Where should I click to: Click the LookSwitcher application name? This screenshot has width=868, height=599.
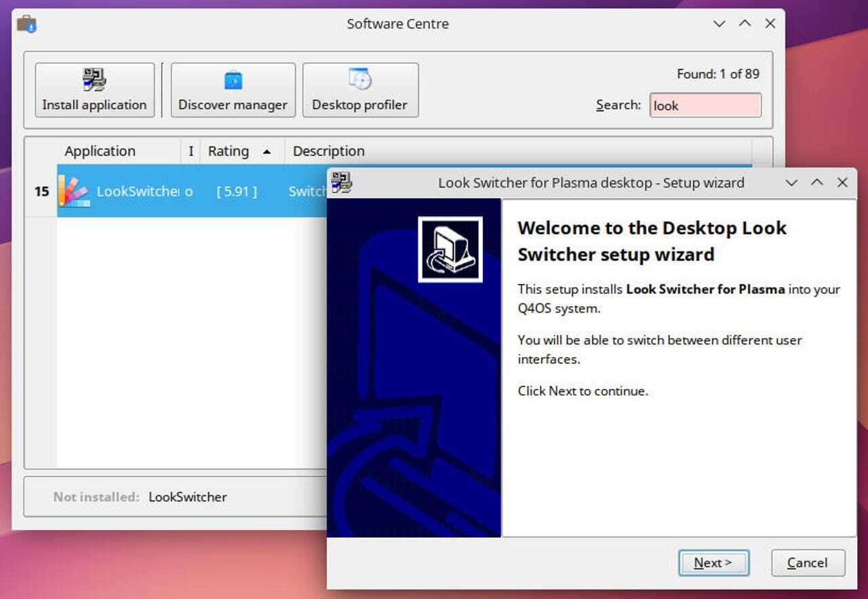pos(138,192)
